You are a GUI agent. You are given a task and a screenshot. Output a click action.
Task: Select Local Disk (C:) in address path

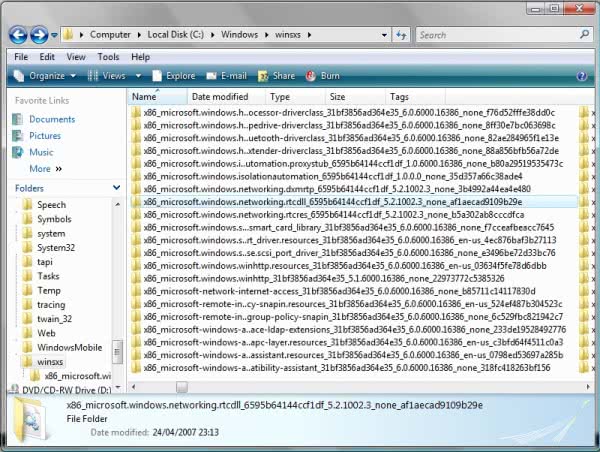click(x=176, y=34)
